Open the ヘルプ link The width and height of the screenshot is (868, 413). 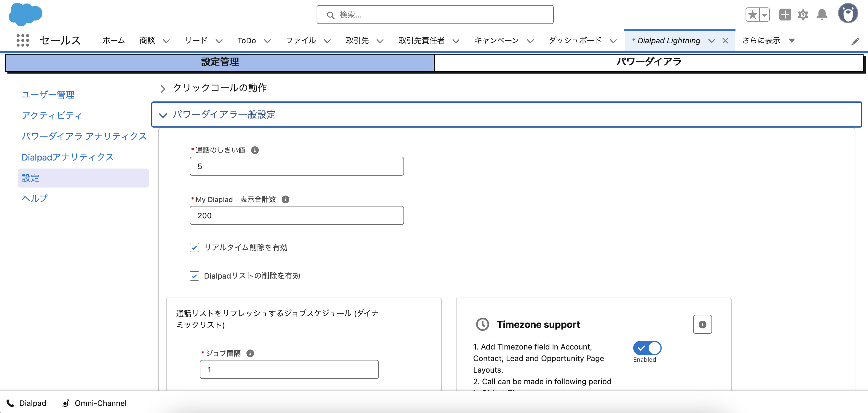click(34, 198)
